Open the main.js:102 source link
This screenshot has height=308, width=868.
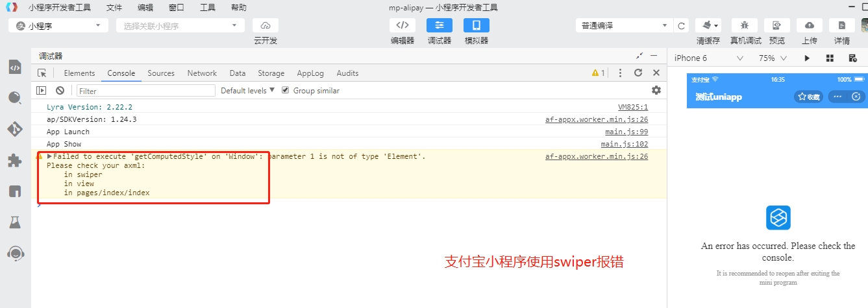point(625,144)
